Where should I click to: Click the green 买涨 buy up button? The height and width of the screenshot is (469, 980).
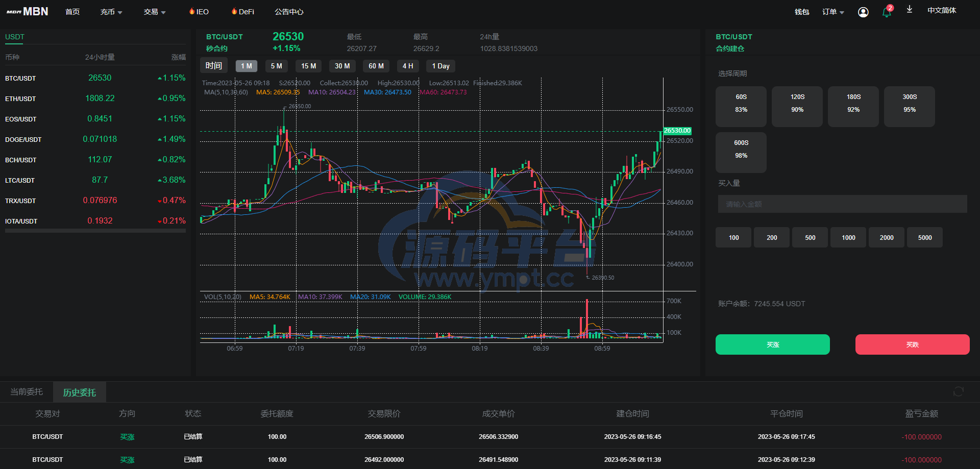773,344
